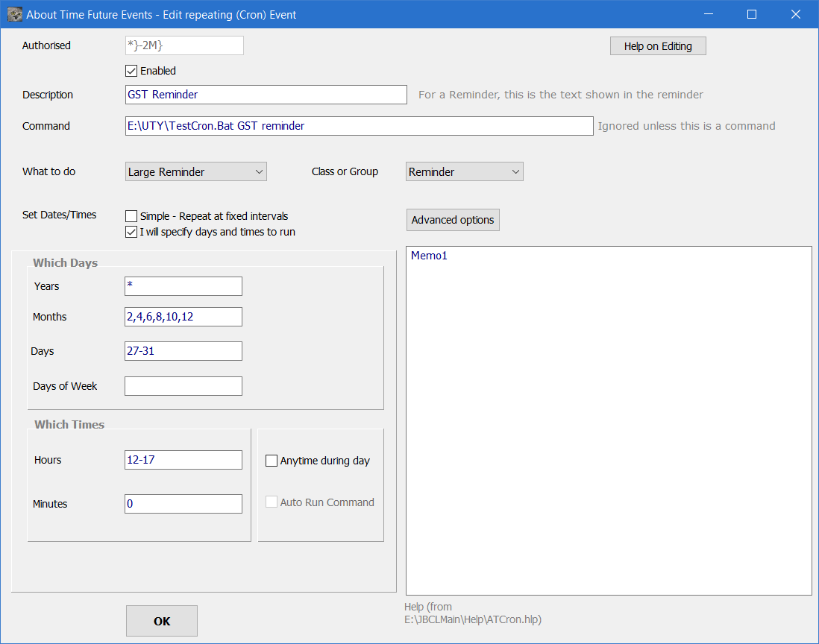
Task: Select the Hours field showing 12-17
Action: click(183, 460)
